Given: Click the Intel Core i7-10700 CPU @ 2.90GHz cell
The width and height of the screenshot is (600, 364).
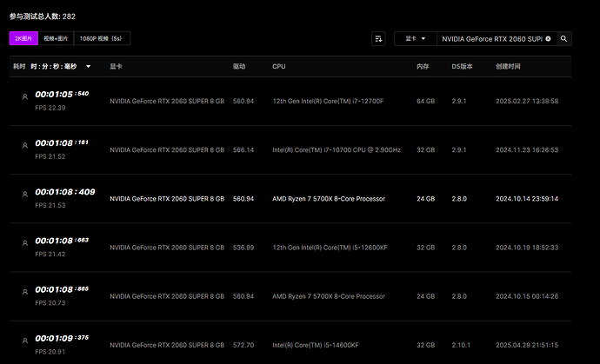Looking at the screenshot, I should pyautogui.click(x=337, y=150).
